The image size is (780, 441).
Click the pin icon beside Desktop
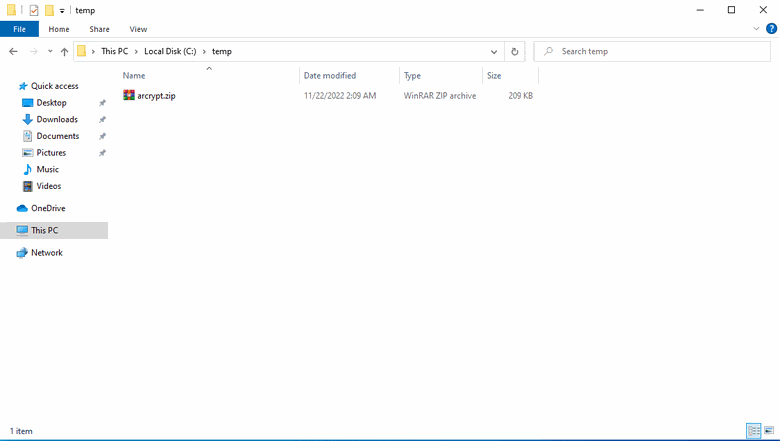(x=102, y=103)
